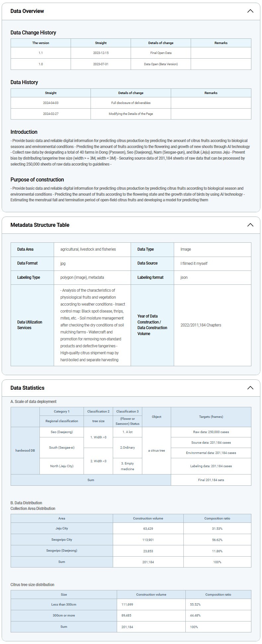262x644 pixels.
Task: Select the Less than 300cm size row
Action: click(x=64, y=604)
